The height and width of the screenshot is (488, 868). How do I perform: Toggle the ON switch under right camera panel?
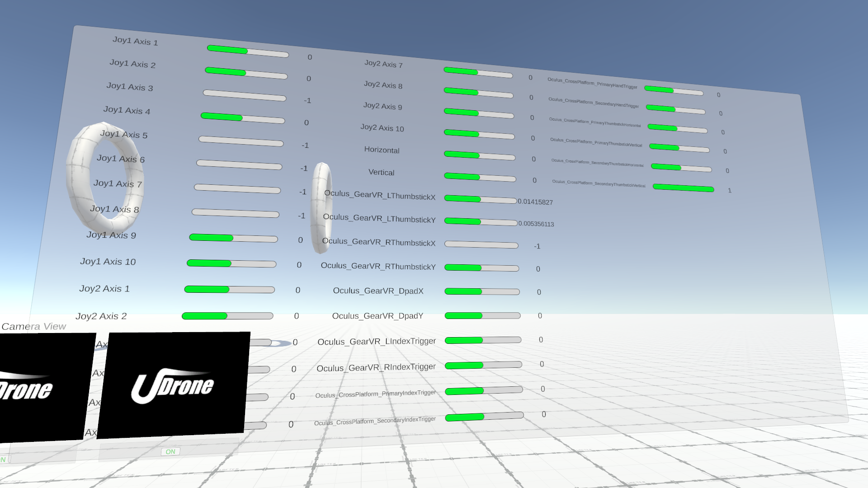click(170, 451)
